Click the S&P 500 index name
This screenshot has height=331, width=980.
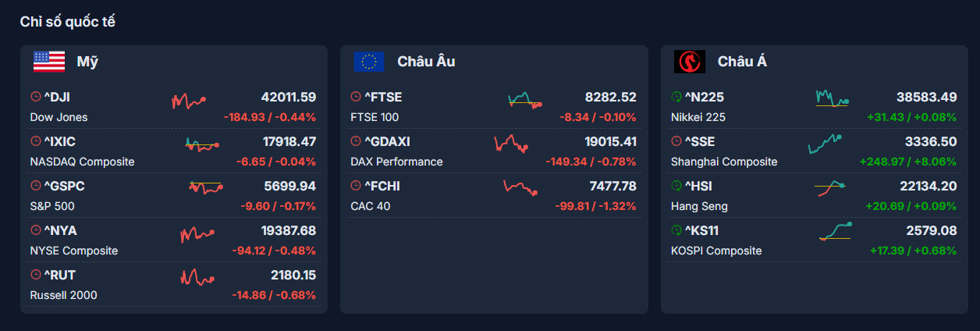(52, 206)
